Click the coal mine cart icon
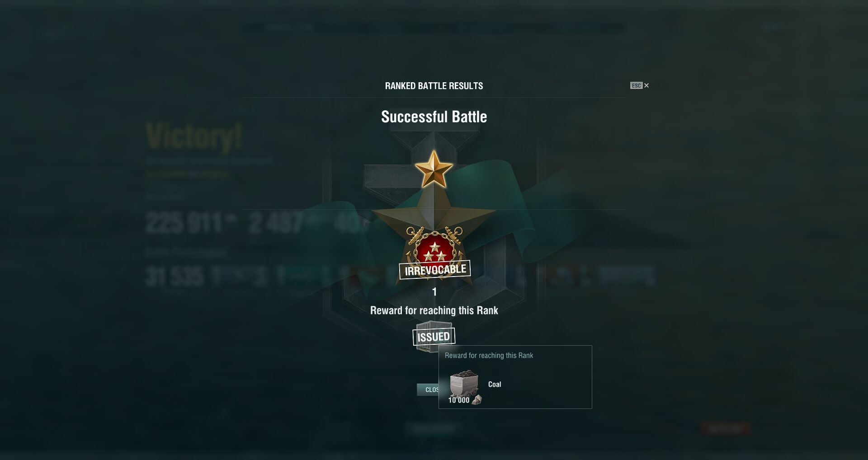The width and height of the screenshot is (868, 460). pos(464,383)
